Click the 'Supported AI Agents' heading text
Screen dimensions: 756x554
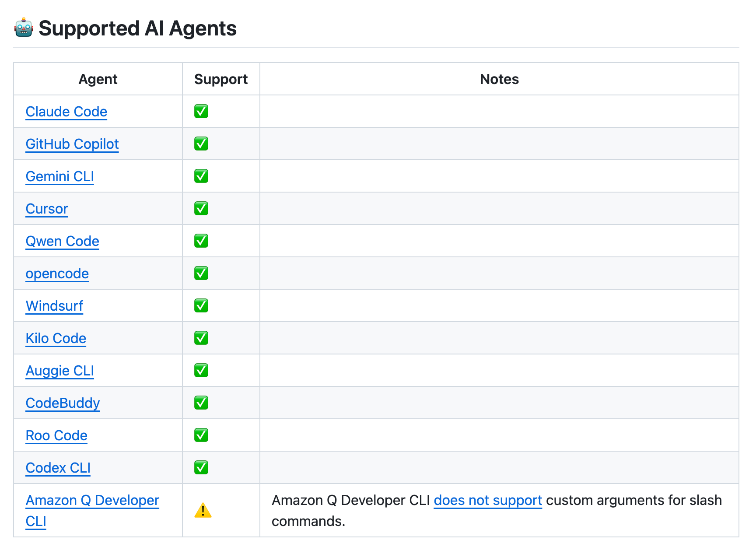coord(137,28)
